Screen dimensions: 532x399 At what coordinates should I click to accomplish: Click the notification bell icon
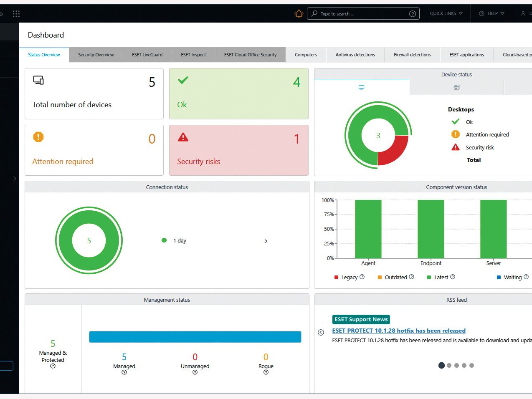(x=299, y=14)
